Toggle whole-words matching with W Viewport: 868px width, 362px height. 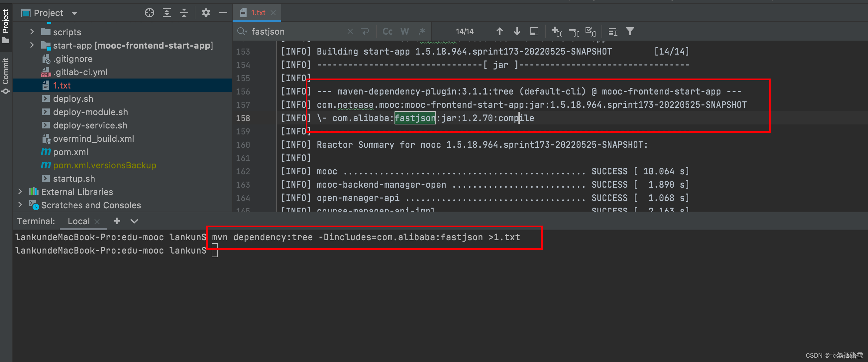pos(404,31)
